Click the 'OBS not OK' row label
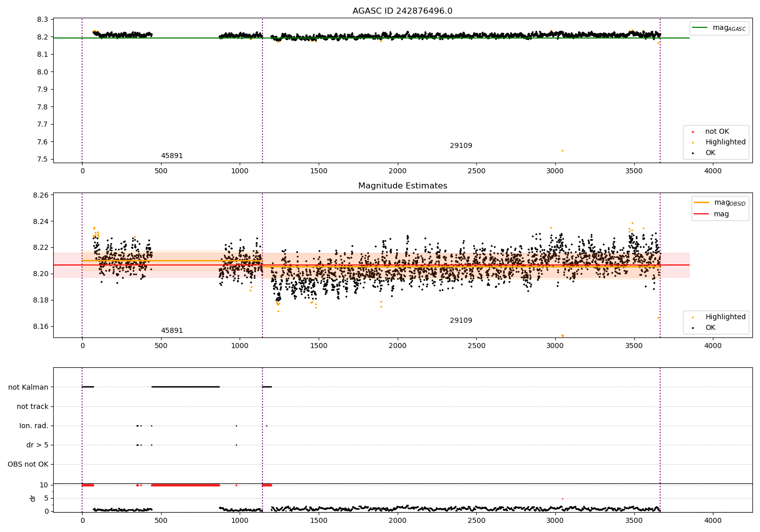This screenshot has height=532, width=760. tap(28, 464)
